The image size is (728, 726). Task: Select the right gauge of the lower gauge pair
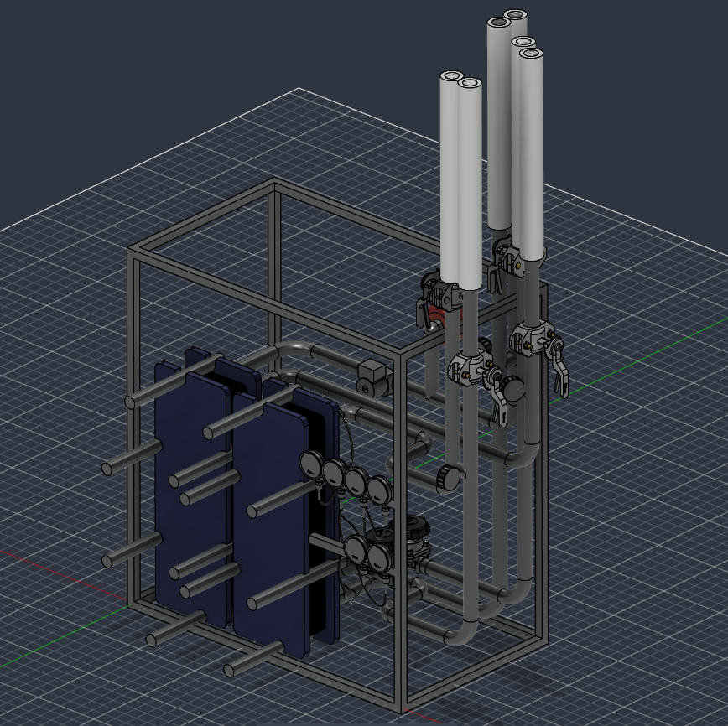[x=378, y=558]
